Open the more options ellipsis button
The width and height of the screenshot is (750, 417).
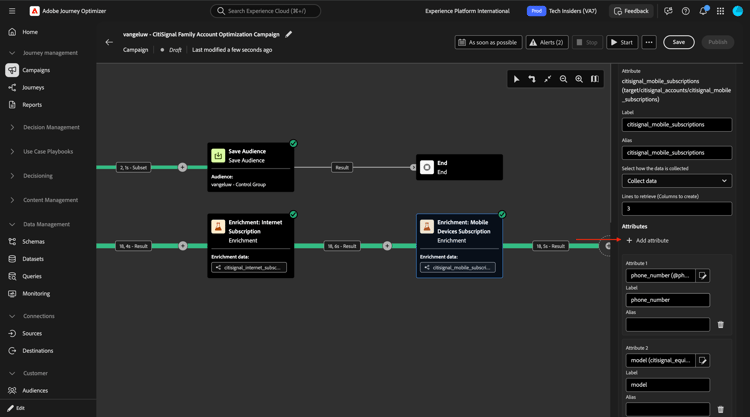[649, 42]
